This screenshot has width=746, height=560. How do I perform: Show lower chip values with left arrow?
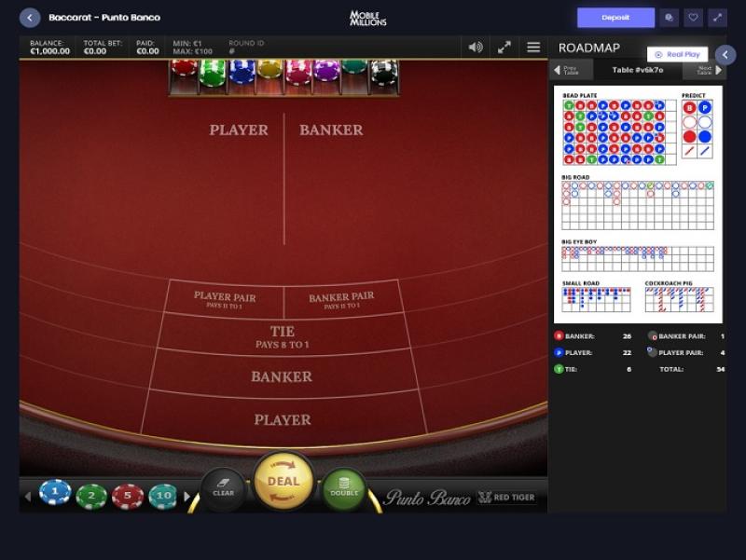point(28,497)
